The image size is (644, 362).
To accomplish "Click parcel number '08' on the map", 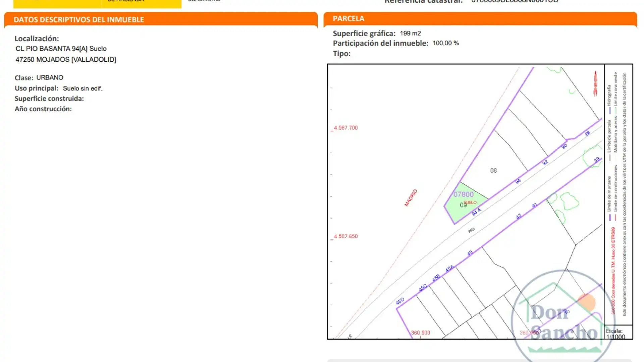I will tap(493, 170).
